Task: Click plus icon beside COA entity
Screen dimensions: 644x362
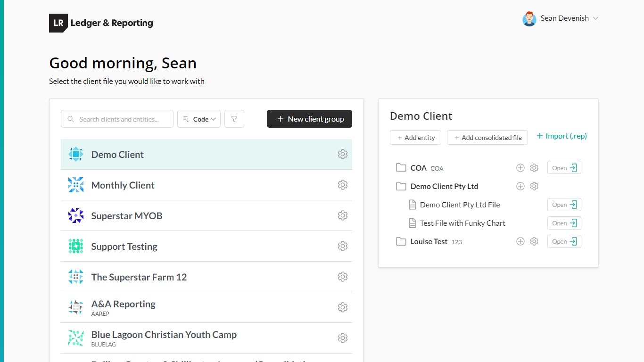Action: 520,168
